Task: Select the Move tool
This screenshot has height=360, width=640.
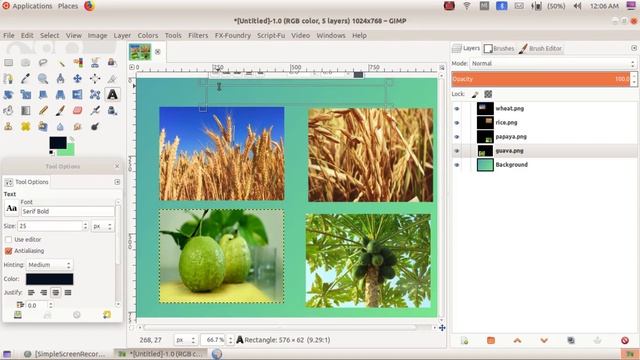Action: point(78,78)
